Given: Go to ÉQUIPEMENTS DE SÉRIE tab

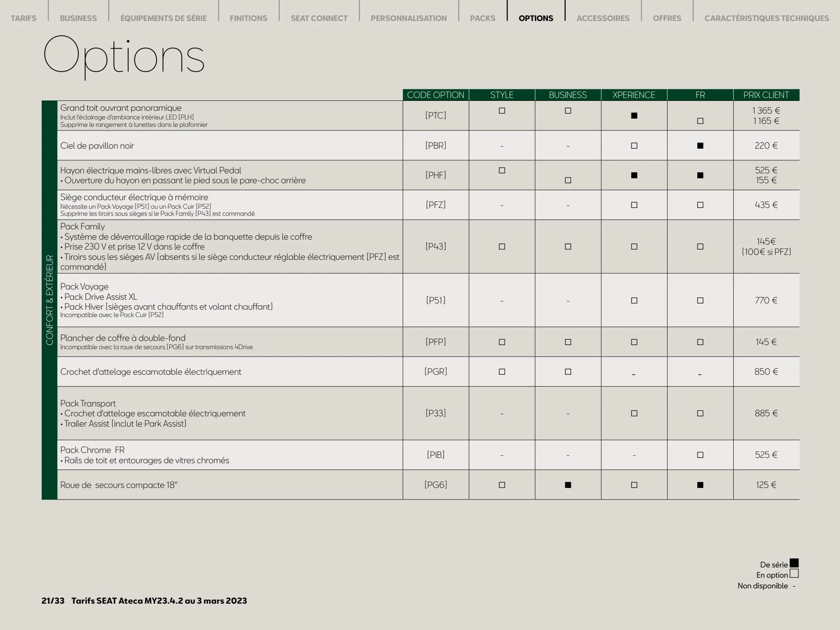Looking at the screenshot, I should [x=164, y=18].
